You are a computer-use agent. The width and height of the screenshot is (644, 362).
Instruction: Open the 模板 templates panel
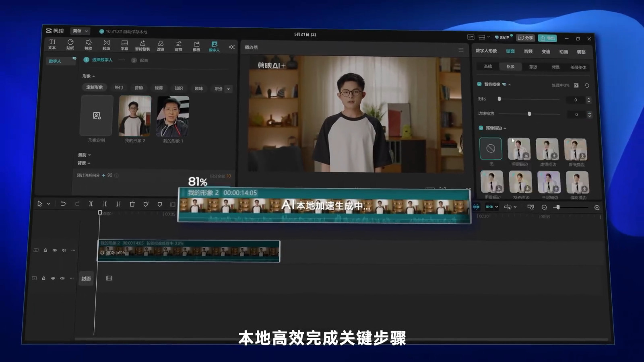click(196, 46)
